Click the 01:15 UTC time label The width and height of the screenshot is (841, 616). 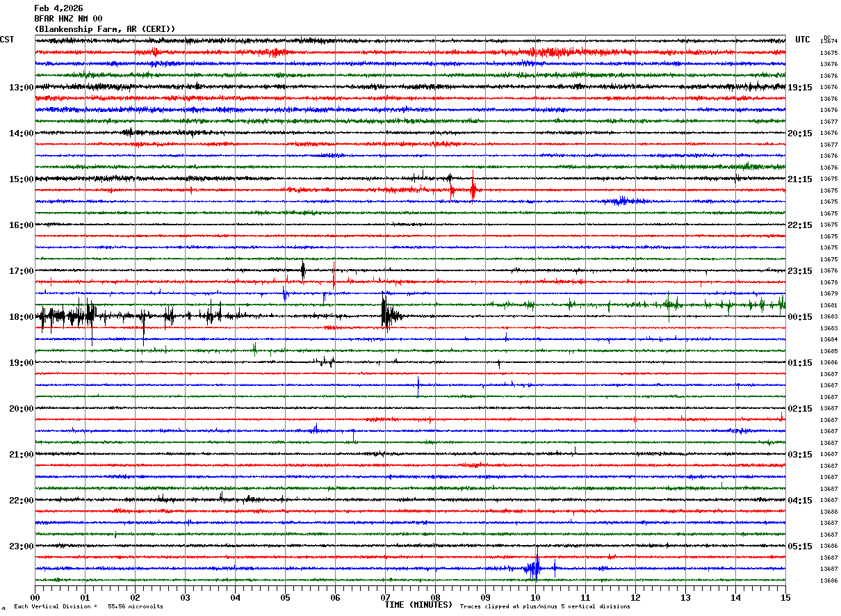[800, 363]
